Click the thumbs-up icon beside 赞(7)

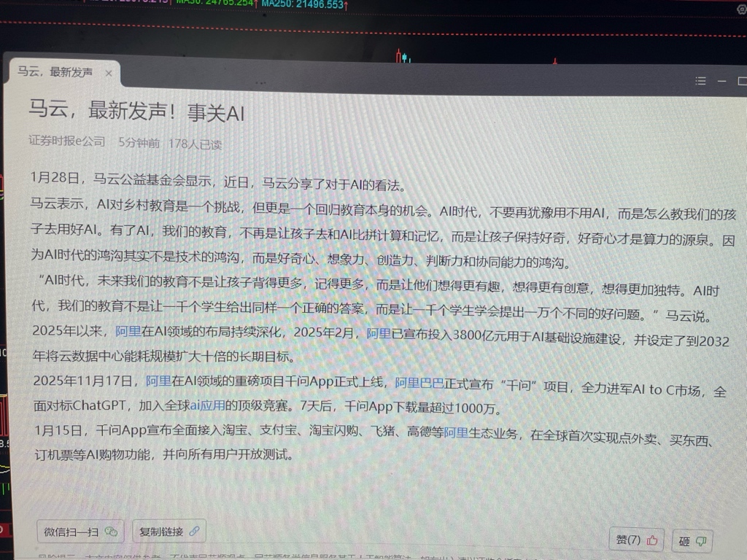point(652,540)
